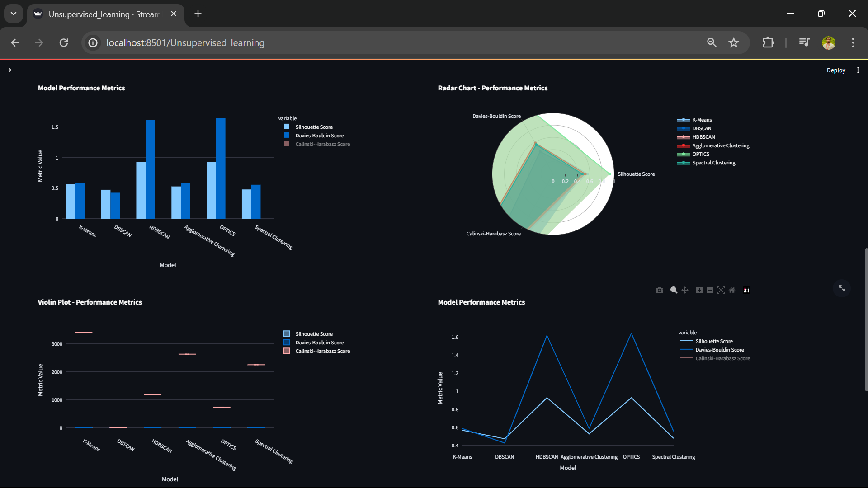This screenshot has width=868, height=488.
Task: Toggle Spectral Clustering in radar legend
Action: [706, 163]
